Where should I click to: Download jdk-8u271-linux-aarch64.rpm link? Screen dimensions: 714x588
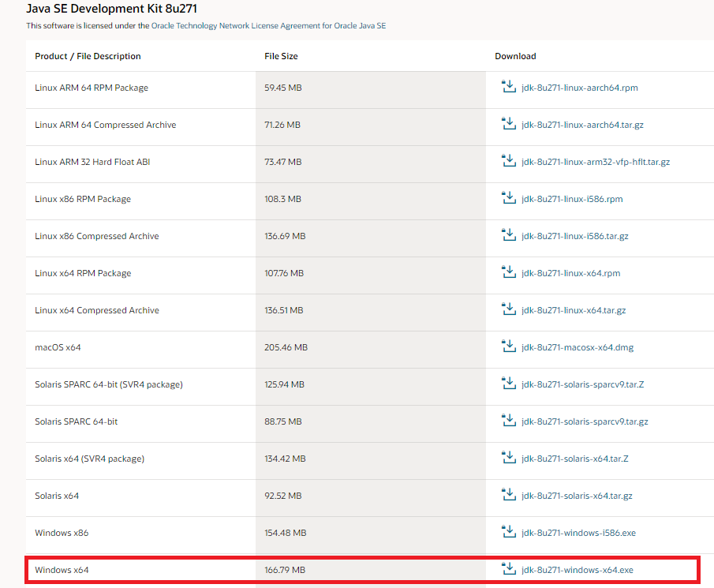[580, 88]
